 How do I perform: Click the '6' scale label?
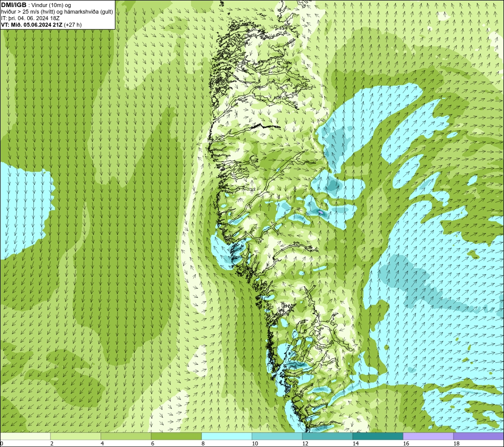point(152,443)
